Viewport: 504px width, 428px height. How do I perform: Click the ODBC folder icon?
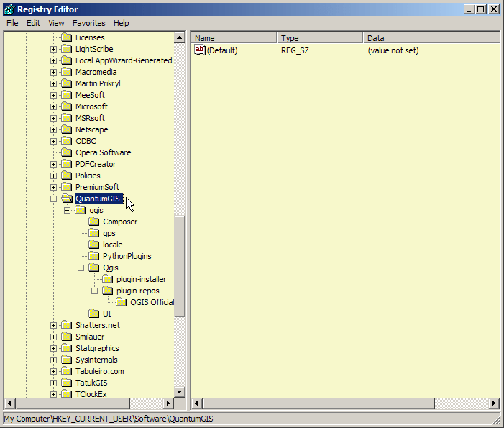67,141
